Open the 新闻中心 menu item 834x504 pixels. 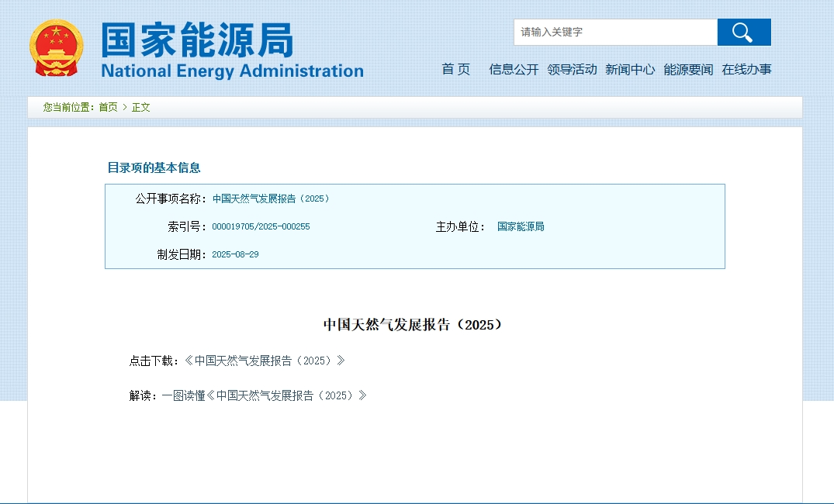[x=630, y=69]
